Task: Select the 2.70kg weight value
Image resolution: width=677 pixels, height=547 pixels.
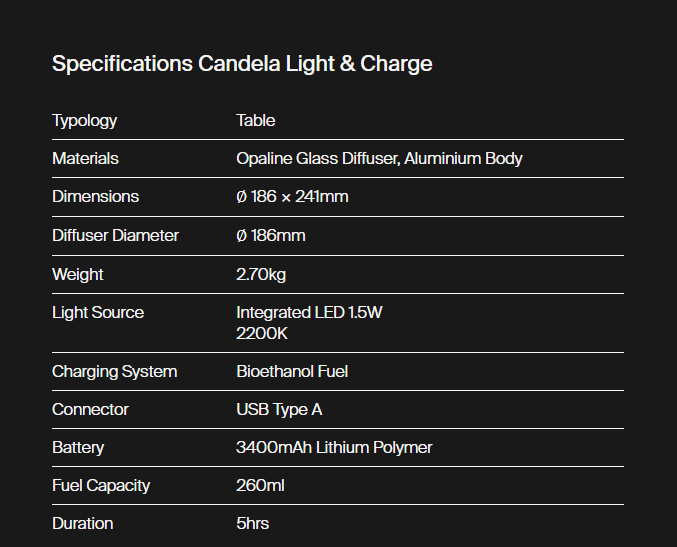Action: pos(261,274)
